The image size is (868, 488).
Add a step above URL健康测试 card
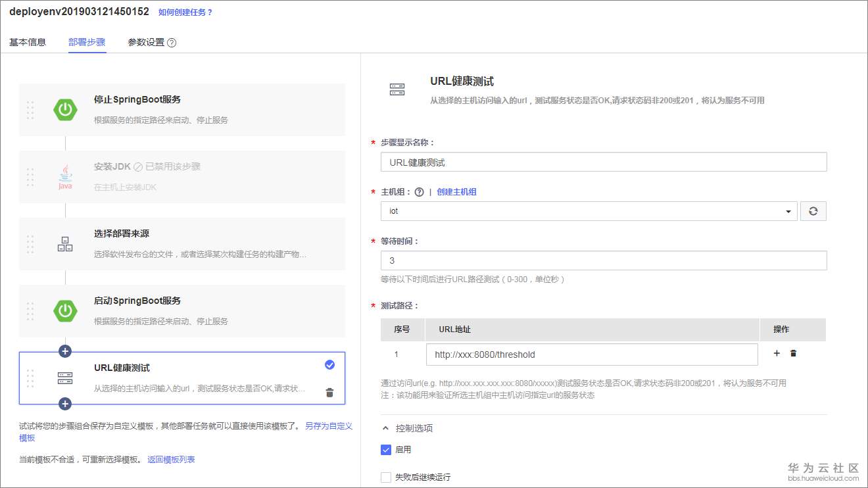[65, 351]
